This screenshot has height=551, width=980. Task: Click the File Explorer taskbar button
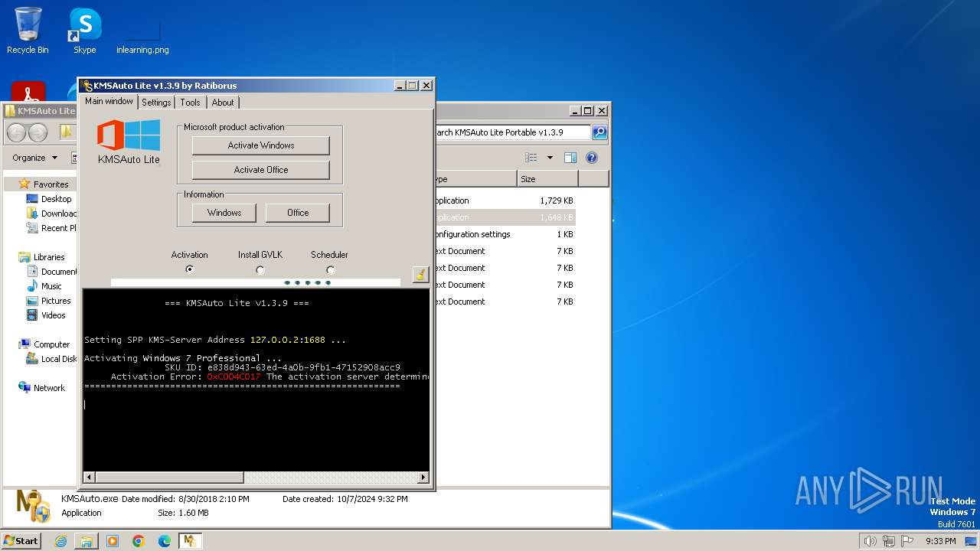pyautogui.click(x=87, y=541)
